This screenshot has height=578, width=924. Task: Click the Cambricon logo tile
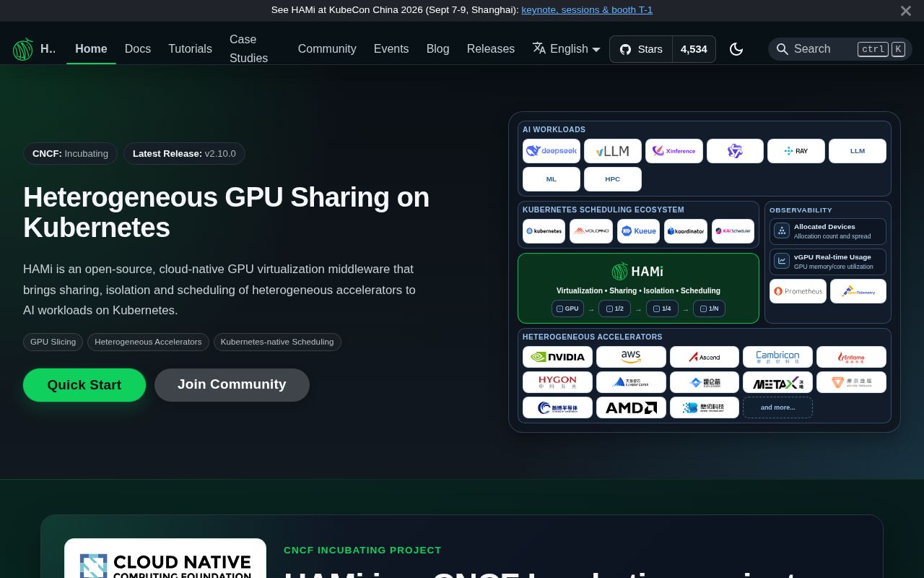[x=777, y=357]
